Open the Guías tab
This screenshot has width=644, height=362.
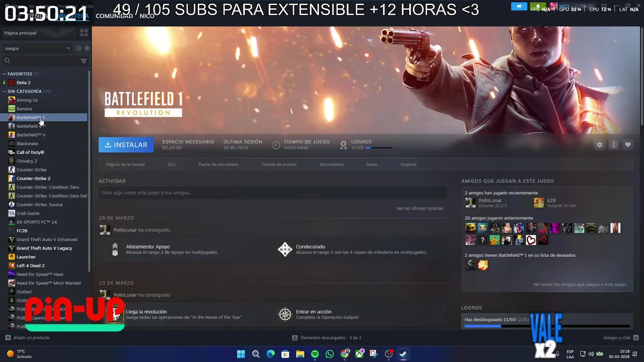[x=372, y=164]
